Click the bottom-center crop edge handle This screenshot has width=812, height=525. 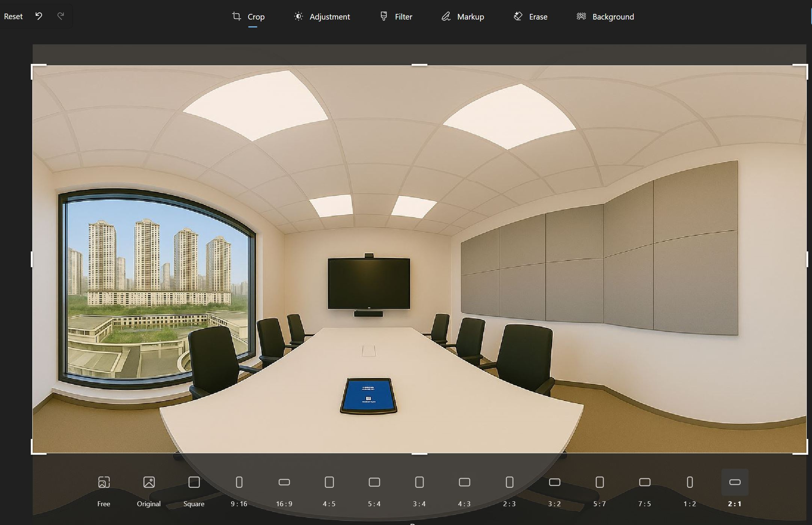[419, 453]
